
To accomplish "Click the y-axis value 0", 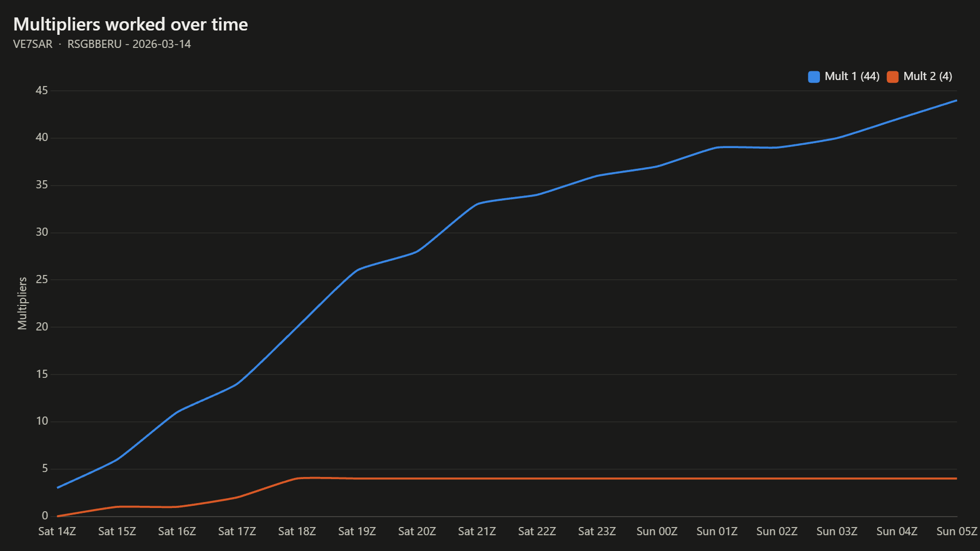I will coord(45,516).
